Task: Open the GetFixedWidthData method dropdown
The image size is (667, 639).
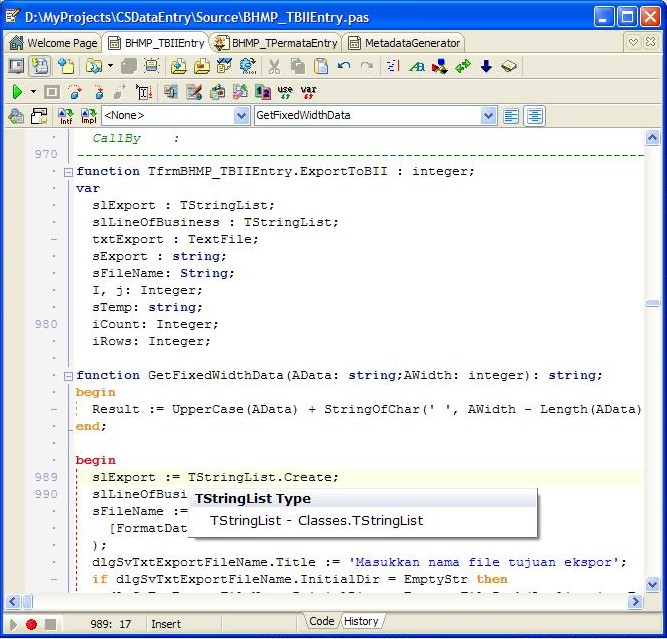Action: pyautogui.click(x=488, y=116)
